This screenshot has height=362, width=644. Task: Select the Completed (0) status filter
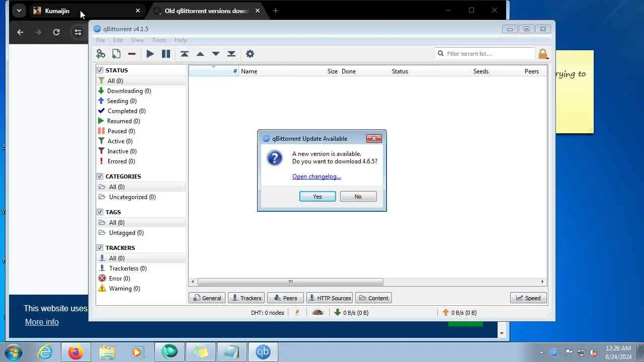point(141,111)
